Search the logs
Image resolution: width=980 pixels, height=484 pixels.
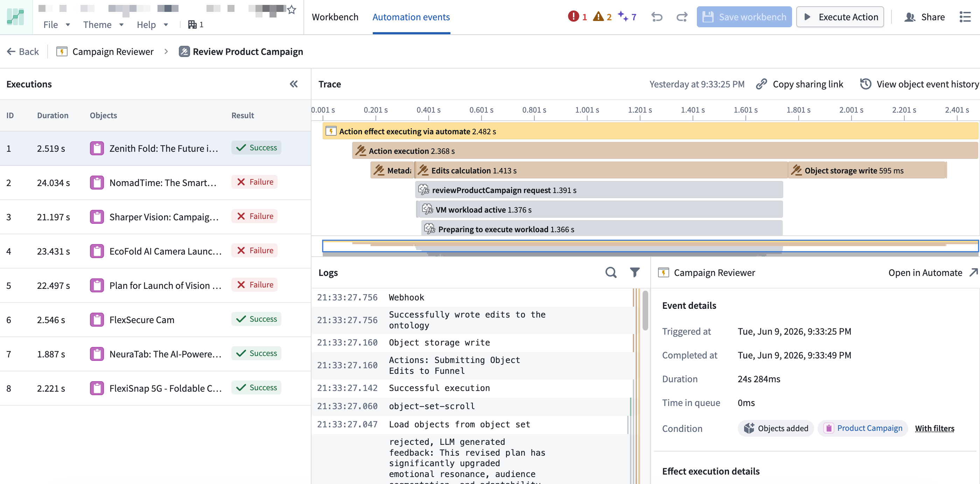point(611,272)
